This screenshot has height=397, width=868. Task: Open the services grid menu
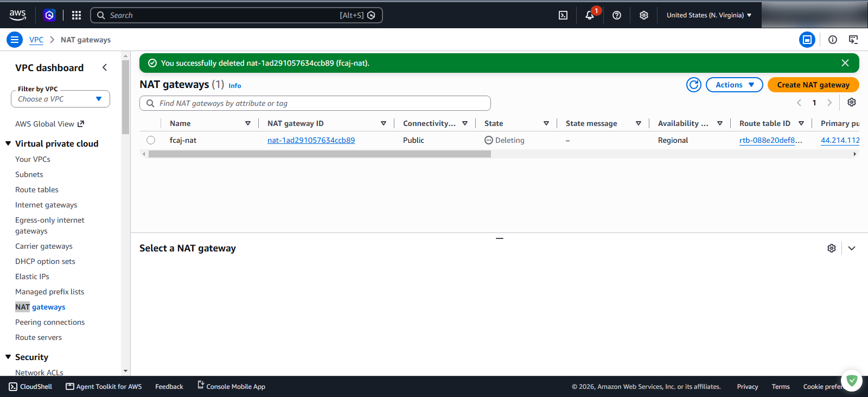[x=76, y=15]
